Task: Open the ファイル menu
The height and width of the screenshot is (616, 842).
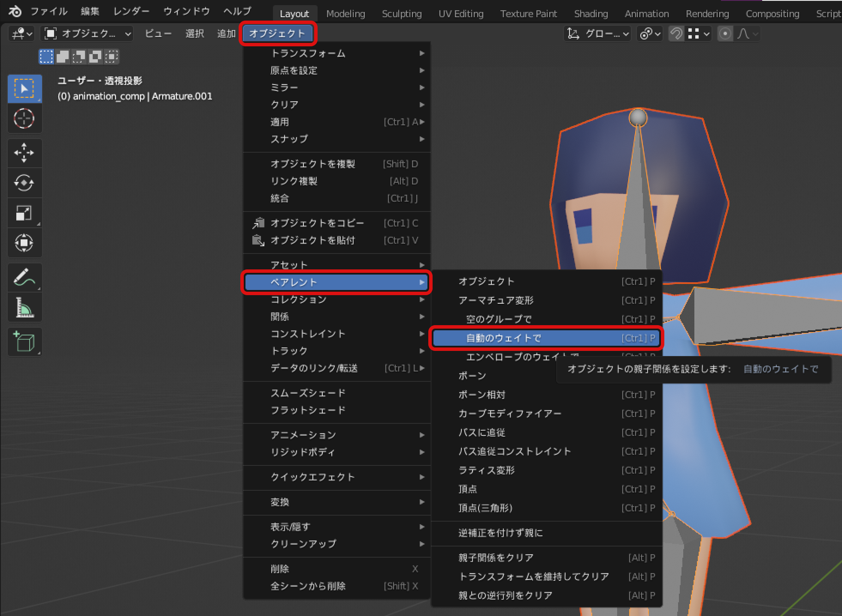Action: (x=49, y=11)
